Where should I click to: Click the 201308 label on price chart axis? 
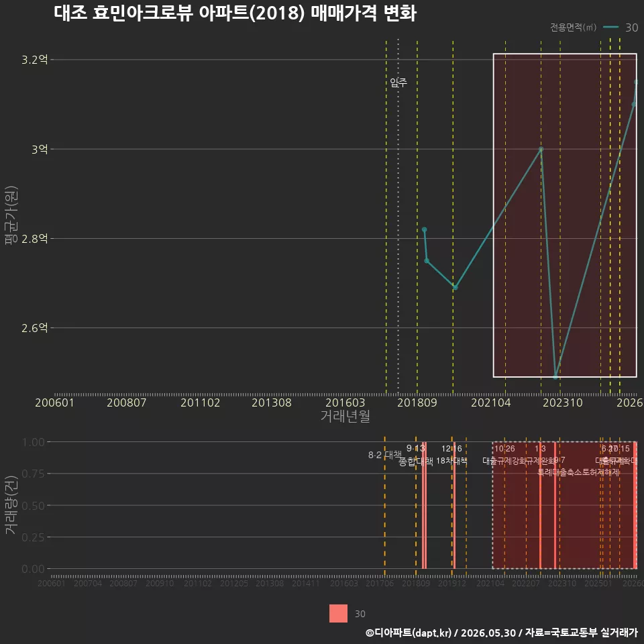(272, 402)
